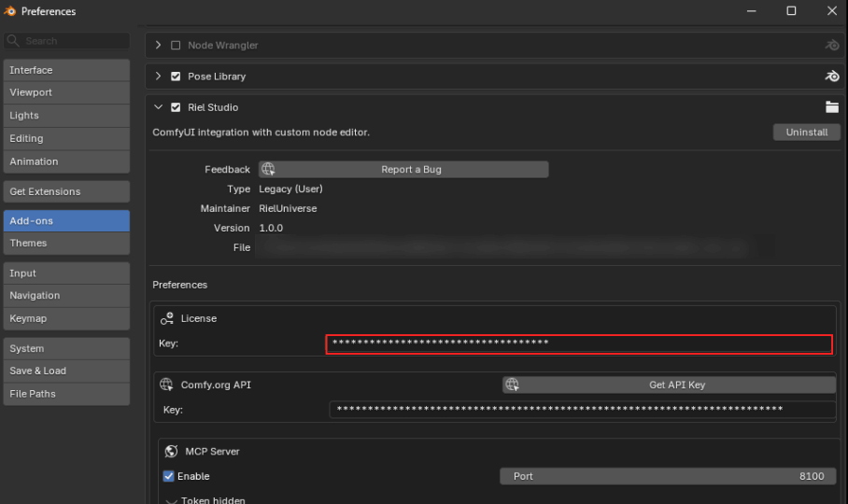Click the add-ons Search field
Screen dimensions: 848x504
66,40
